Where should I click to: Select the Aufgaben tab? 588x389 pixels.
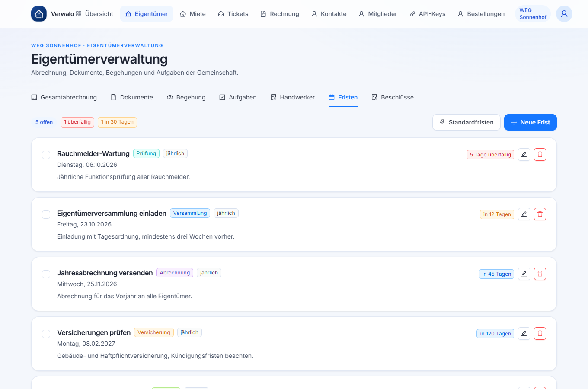click(238, 97)
